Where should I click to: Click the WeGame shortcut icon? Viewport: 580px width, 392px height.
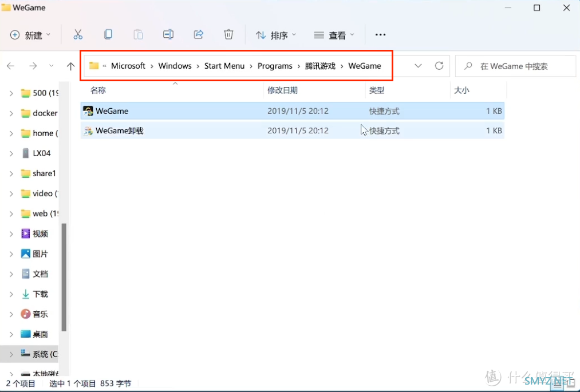tap(88, 111)
